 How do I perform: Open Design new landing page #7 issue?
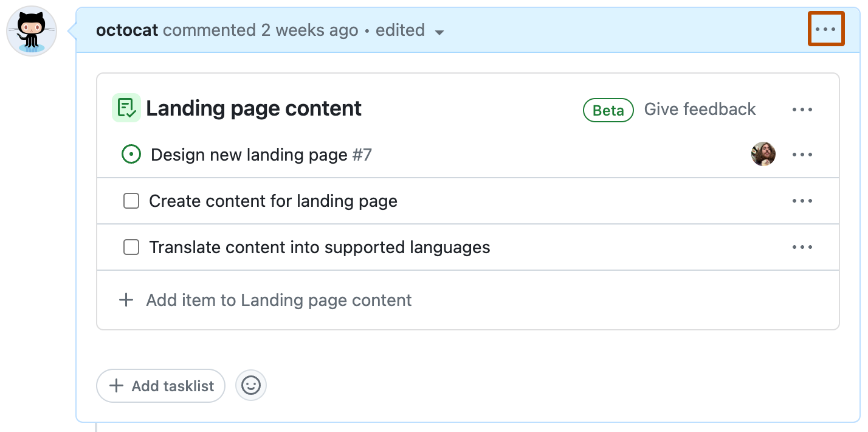click(261, 155)
